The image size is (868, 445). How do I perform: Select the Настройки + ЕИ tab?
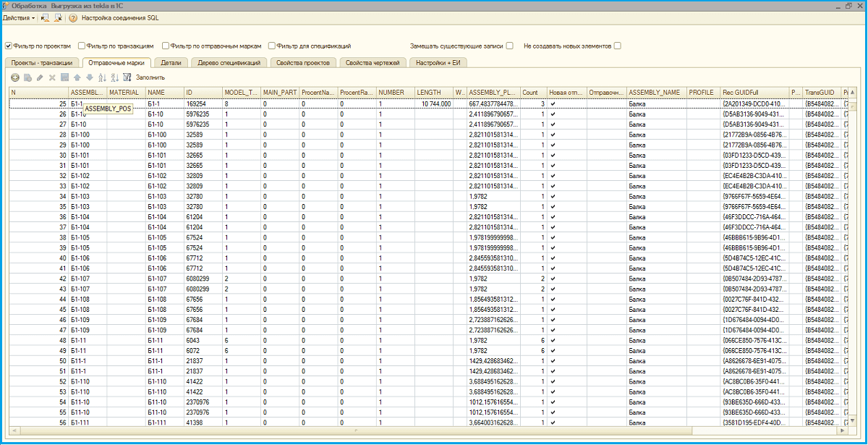[439, 63]
